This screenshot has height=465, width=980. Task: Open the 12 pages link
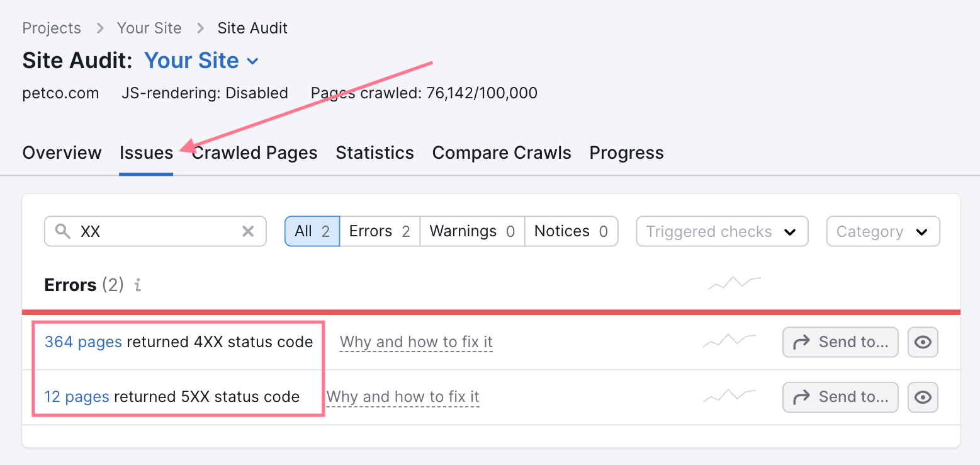pos(76,397)
